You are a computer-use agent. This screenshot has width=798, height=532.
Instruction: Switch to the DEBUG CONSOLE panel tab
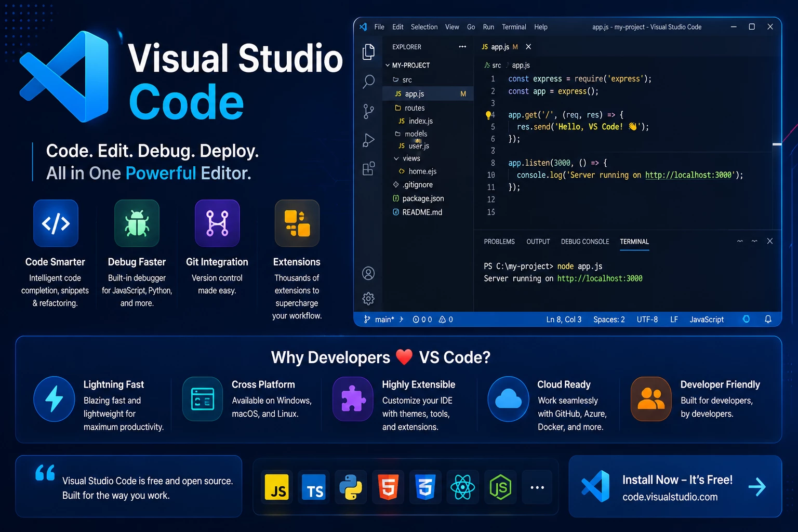point(585,242)
